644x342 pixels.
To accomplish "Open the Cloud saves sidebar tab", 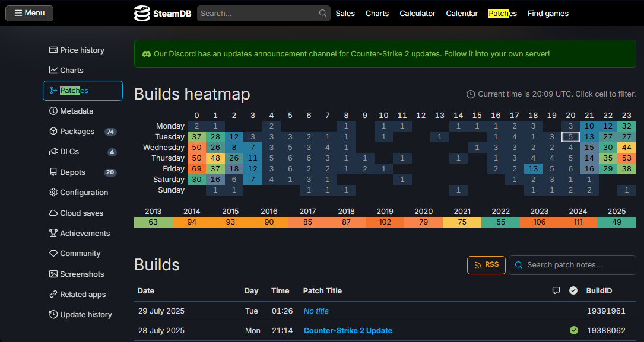I will point(83,213).
